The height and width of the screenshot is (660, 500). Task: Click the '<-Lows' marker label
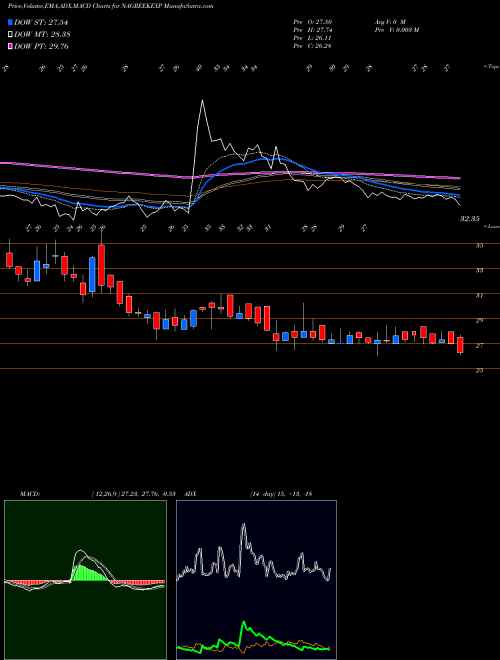pos(491,226)
